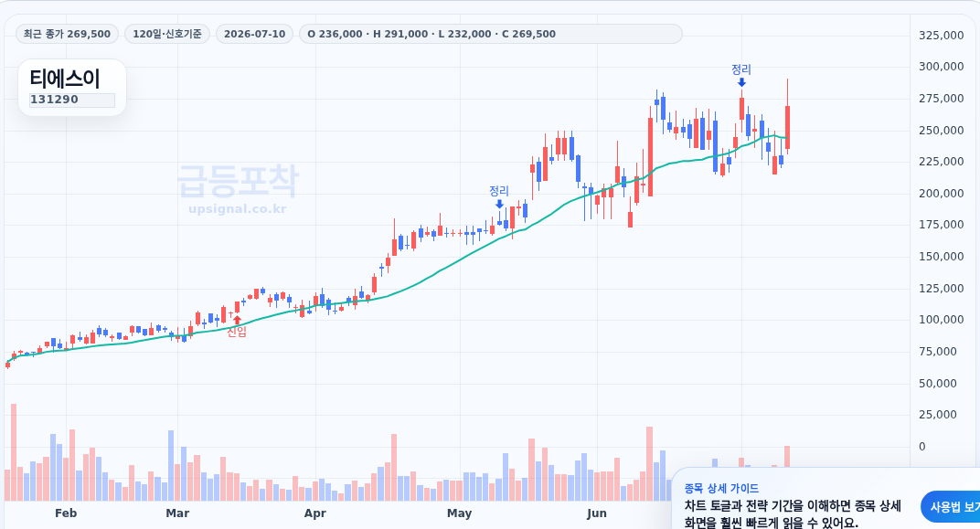Image resolution: width=980 pixels, height=529 pixels.
Task: Select the Feb label on time axis
Action: point(66,513)
